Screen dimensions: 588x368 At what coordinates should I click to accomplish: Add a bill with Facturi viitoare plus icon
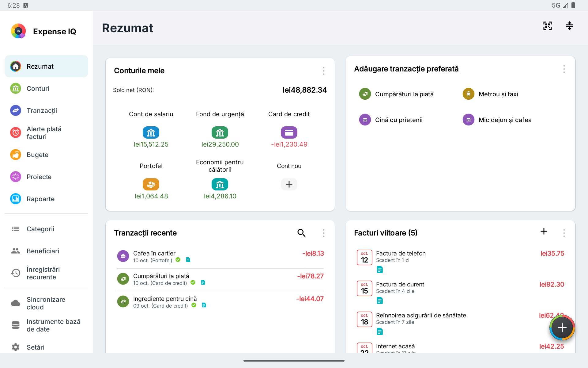544,232
